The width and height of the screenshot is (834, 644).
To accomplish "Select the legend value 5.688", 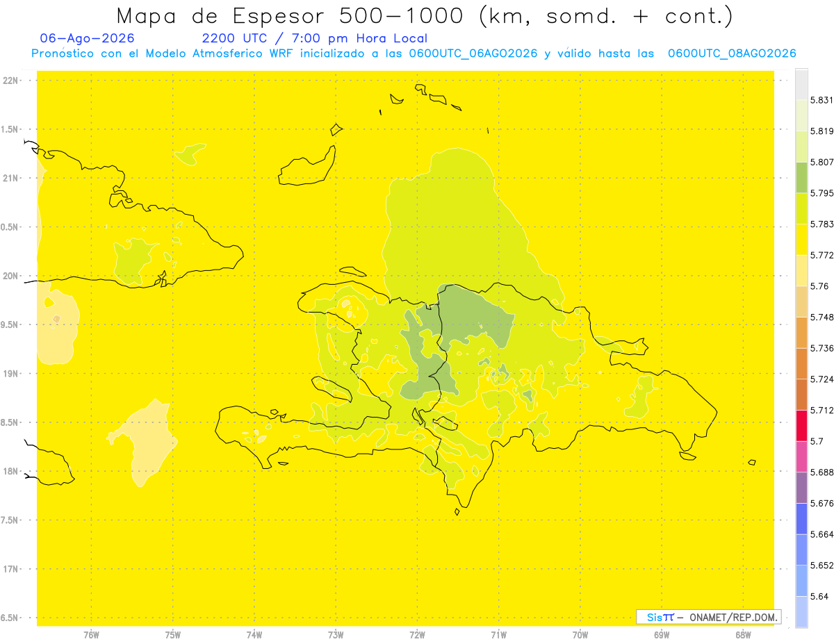I will click(x=821, y=472).
